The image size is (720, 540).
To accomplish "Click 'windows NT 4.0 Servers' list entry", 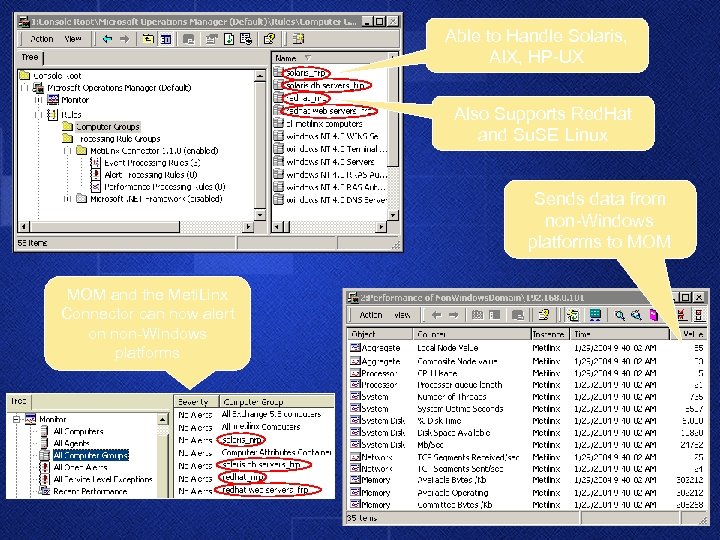I will 330,162.
